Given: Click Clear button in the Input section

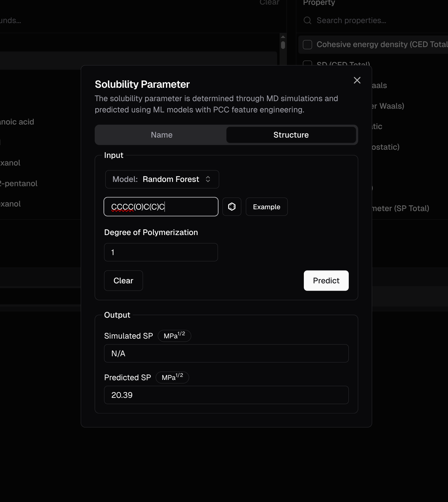Looking at the screenshot, I should click(123, 281).
